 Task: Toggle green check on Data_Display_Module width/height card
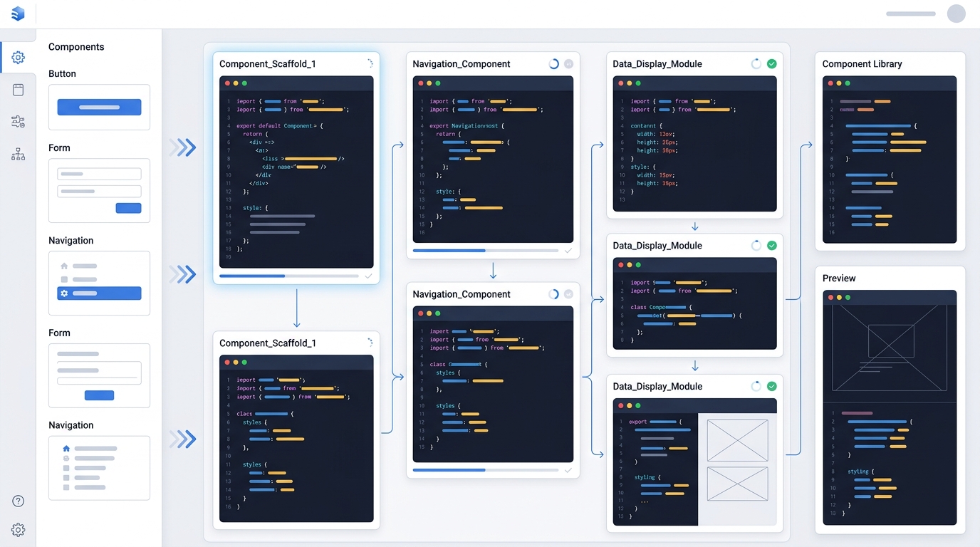tap(771, 63)
